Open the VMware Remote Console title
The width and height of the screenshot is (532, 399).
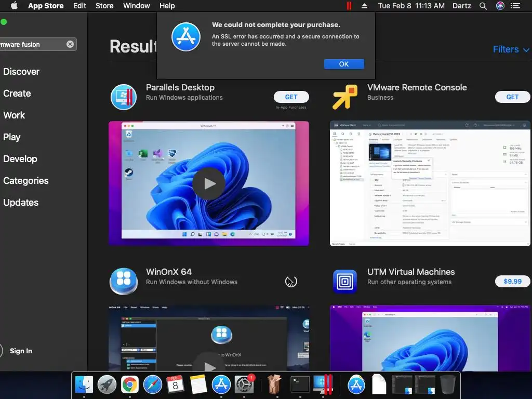click(x=417, y=87)
